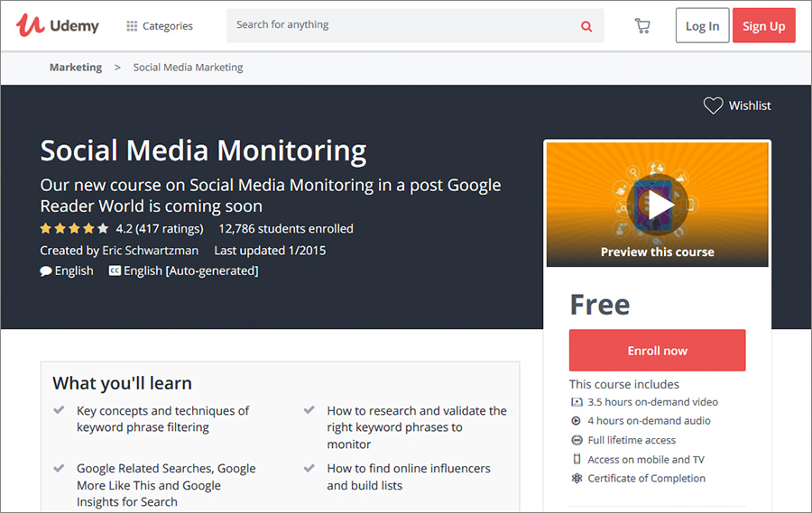Click the Log In button
812x513 pixels.
coord(702,25)
